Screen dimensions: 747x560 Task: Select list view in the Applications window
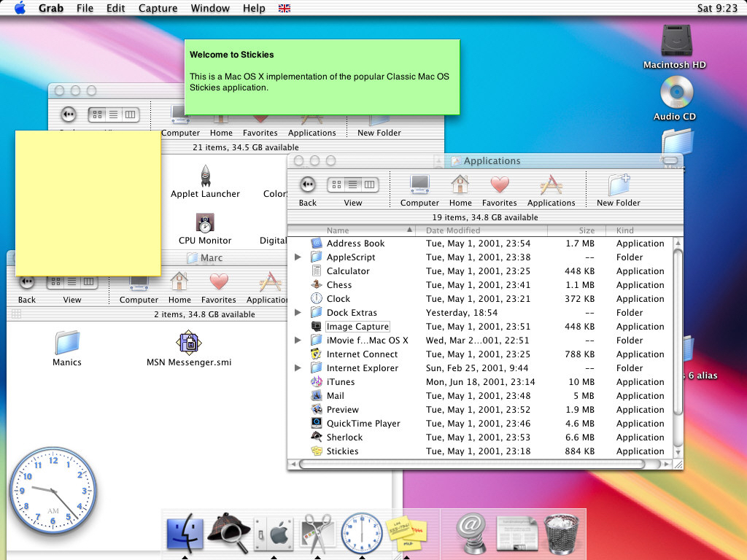(x=353, y=184)
